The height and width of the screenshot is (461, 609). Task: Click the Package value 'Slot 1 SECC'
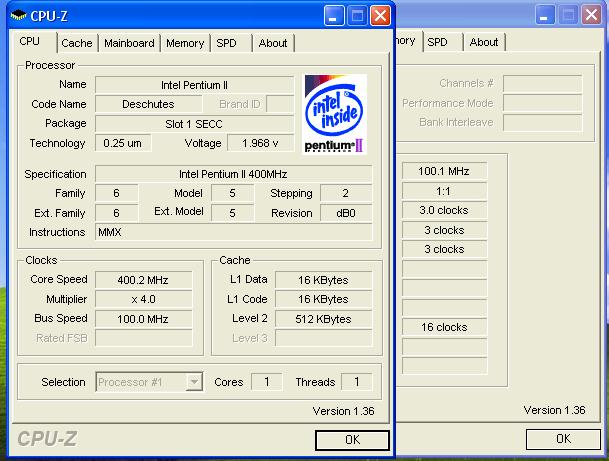click(194, 124)
